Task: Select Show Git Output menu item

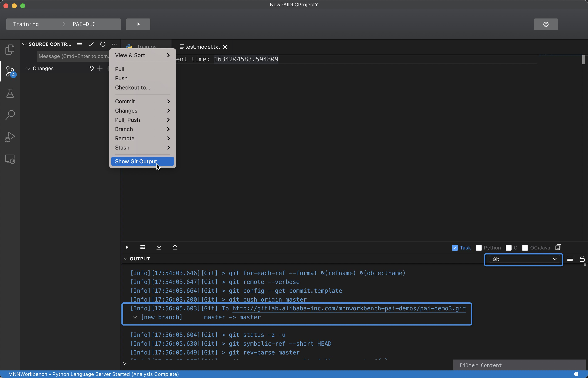Action: point(142,161)
